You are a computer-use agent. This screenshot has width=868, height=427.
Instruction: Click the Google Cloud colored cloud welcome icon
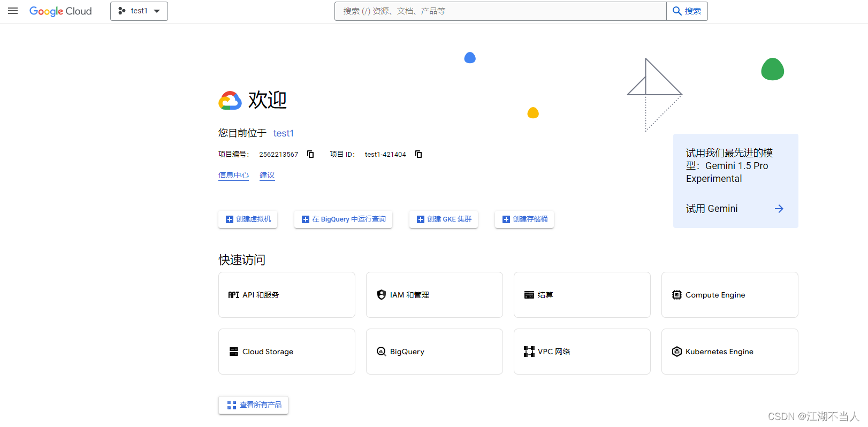pos(230,101)
